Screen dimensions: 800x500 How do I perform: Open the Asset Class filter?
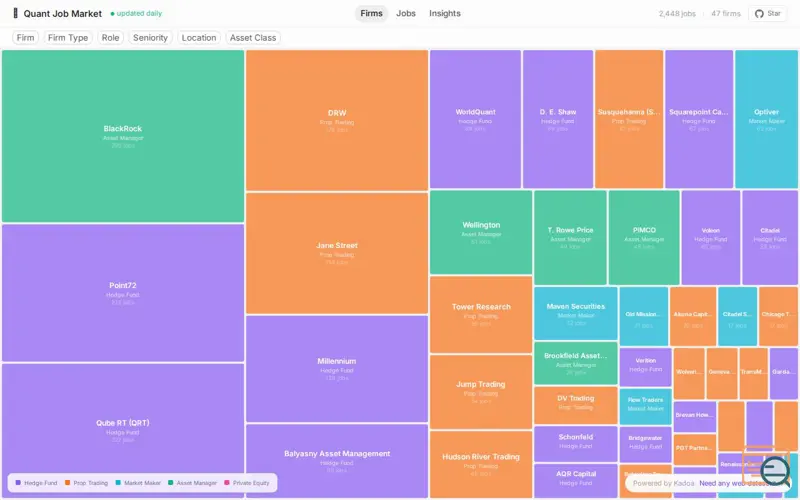coord(253,38)
